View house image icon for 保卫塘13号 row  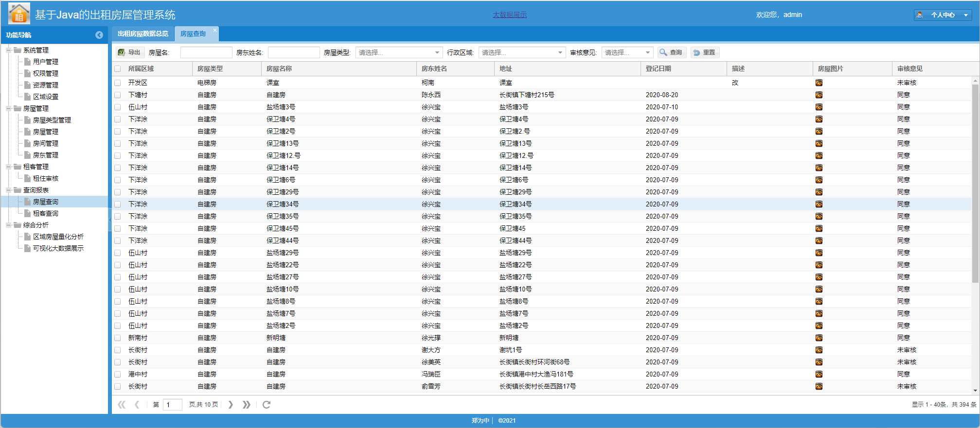819,144
